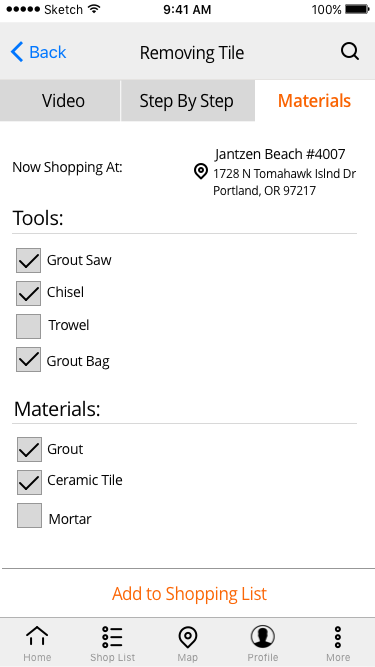Viewport: 375px width, 667px height.
Task: Tap the store location pin icon
Action: (200, 172)
